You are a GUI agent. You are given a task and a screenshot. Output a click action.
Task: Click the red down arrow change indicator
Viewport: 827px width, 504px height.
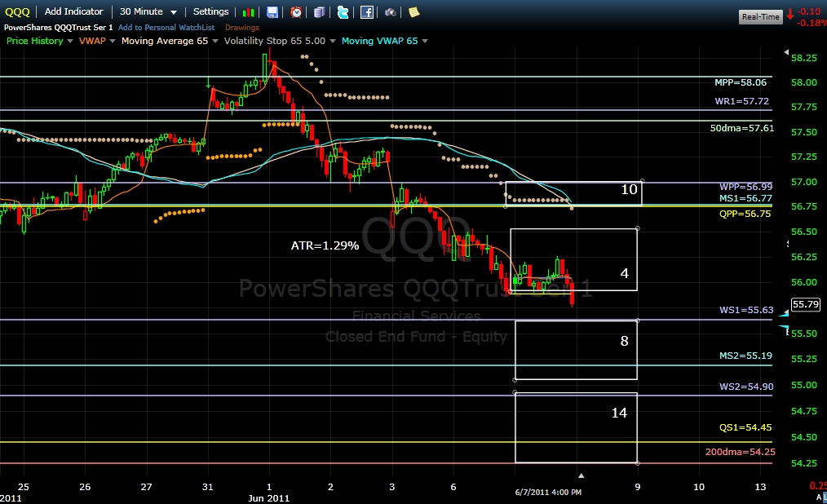coord(790,15)
